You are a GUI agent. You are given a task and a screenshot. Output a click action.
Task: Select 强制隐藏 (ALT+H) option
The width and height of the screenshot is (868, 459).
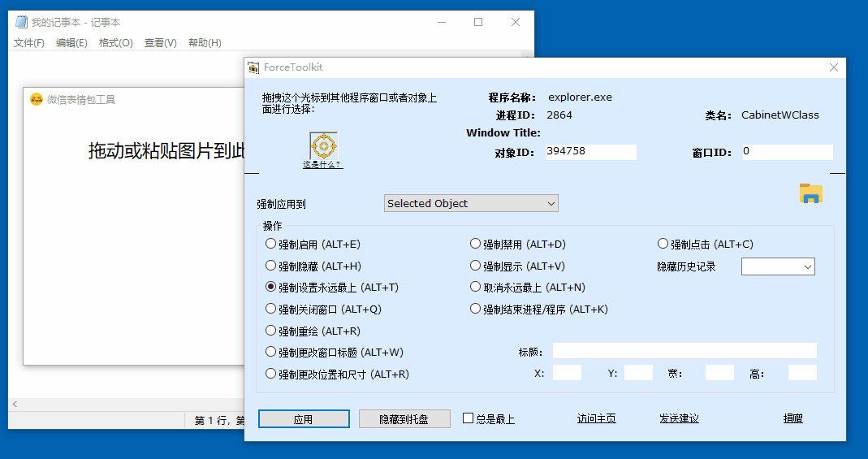(270, 266)
